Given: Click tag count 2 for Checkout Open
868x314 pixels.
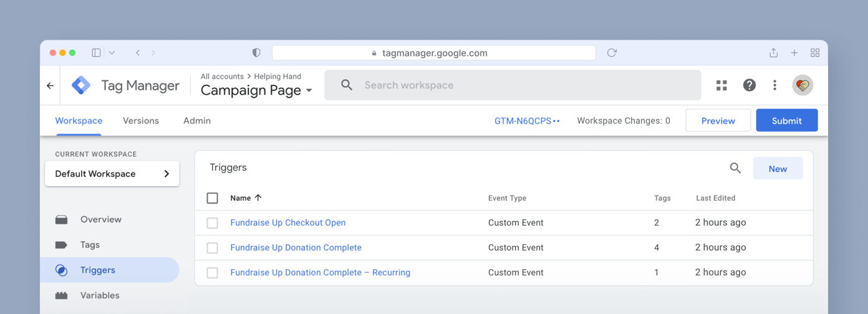Looking at the screenshot, I should click(x=657, y=222).
